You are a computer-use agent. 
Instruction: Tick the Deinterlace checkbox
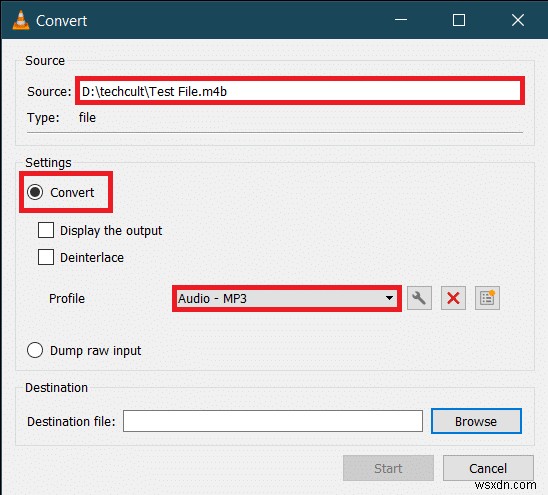[46, 257]
